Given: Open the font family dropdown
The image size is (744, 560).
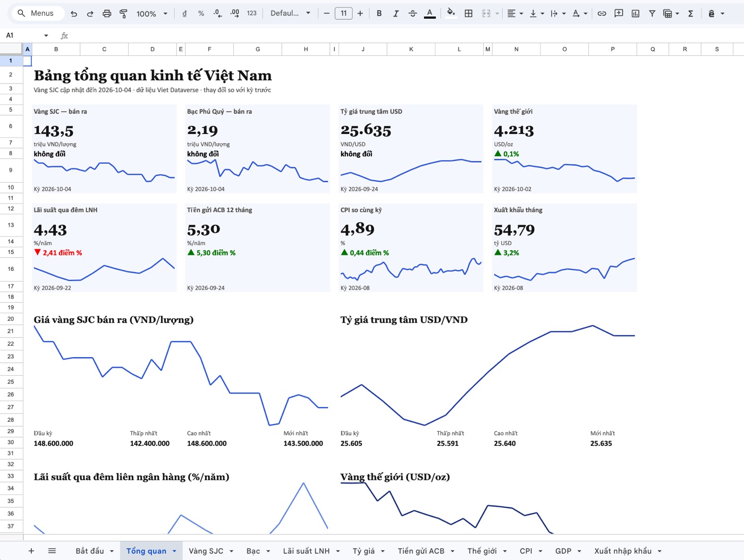Looking at the screenshot, I should coord(290,13).
